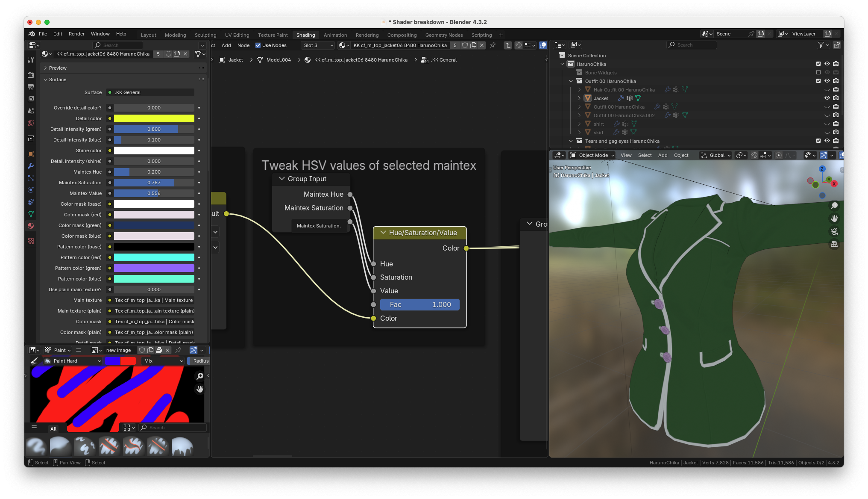The height and width of the screenshot is (499, 868).
Task: Enable the Bone Widgets collection checkbox
Action: tap(818, 72)
